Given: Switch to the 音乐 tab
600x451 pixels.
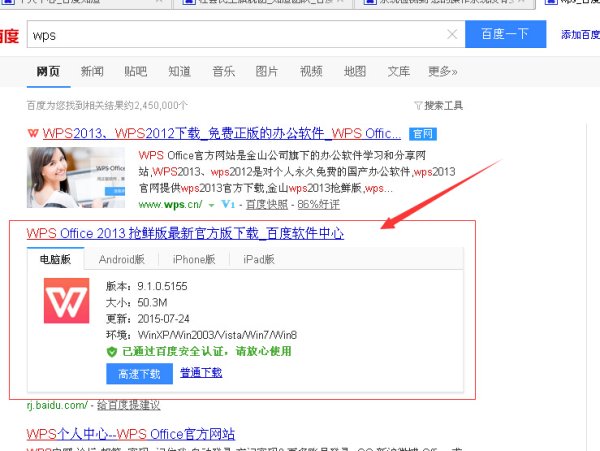Looking at the screenshot, I should (223, 72).
